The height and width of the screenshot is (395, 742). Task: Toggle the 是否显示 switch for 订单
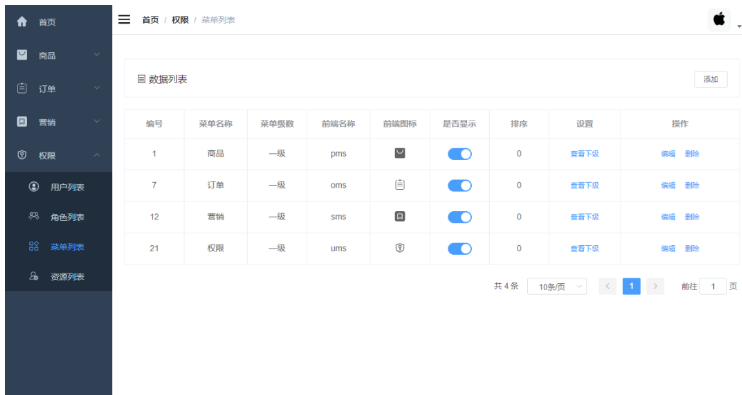pos(459,185)
